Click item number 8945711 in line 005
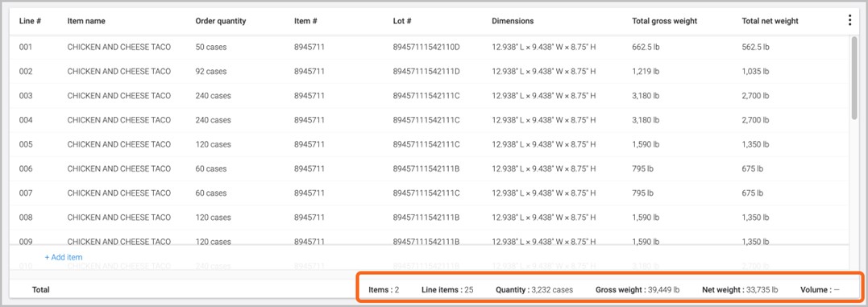The width and height of the screenshot is (868, 307). click(x=309, y=144)
